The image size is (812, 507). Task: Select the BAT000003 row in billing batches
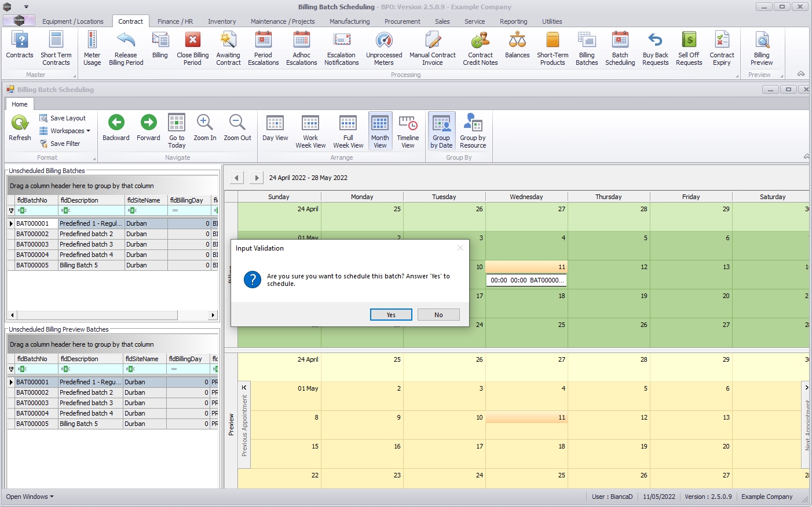[x=32, y=244]
